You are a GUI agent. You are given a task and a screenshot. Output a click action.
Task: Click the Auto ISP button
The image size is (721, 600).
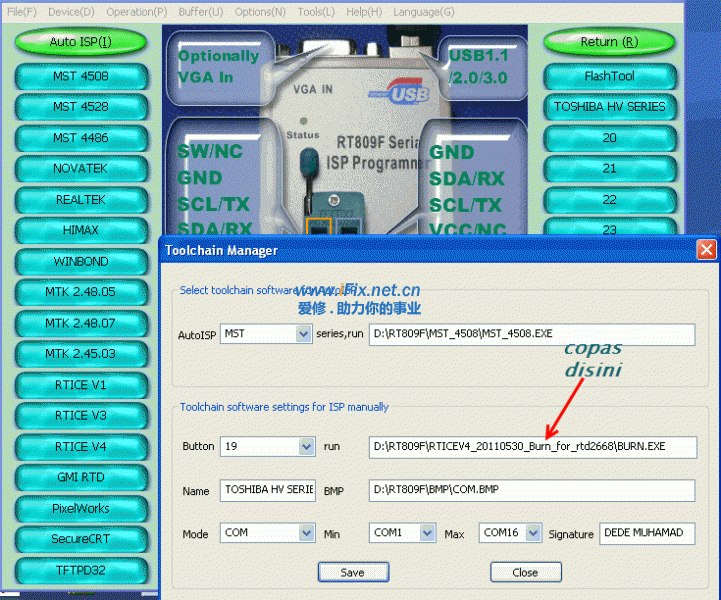[x=80, y=43]
